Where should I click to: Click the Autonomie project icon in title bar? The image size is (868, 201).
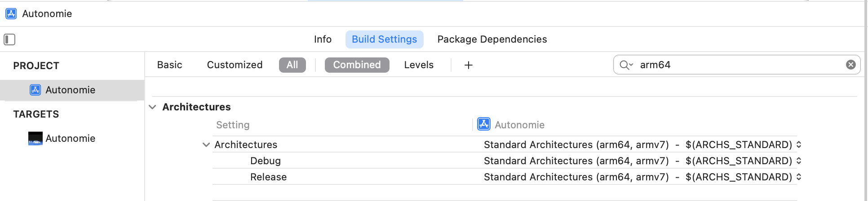point(11,13)
